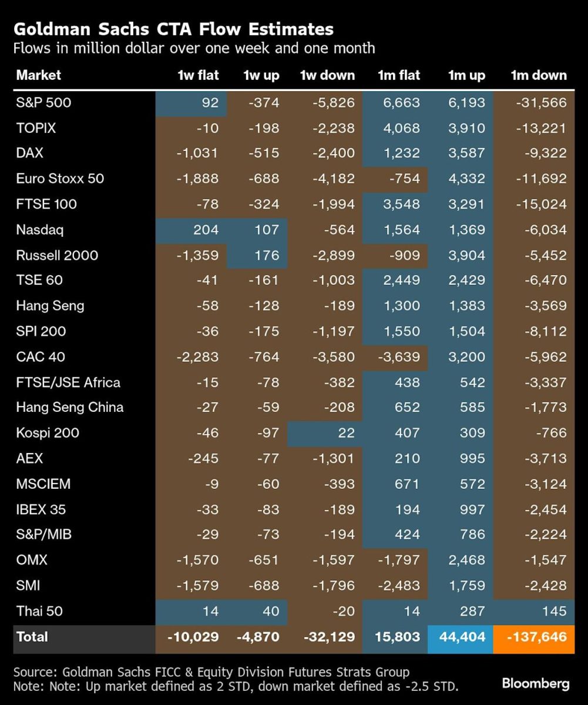
Task: Click the Total row label
Action: click(32, 637)
